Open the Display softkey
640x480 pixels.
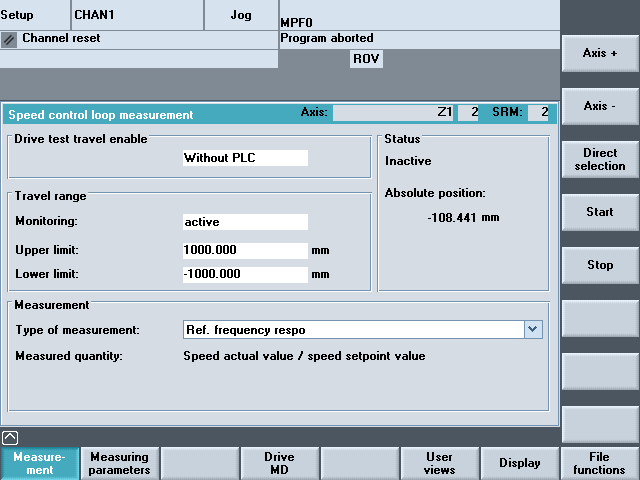520,463
